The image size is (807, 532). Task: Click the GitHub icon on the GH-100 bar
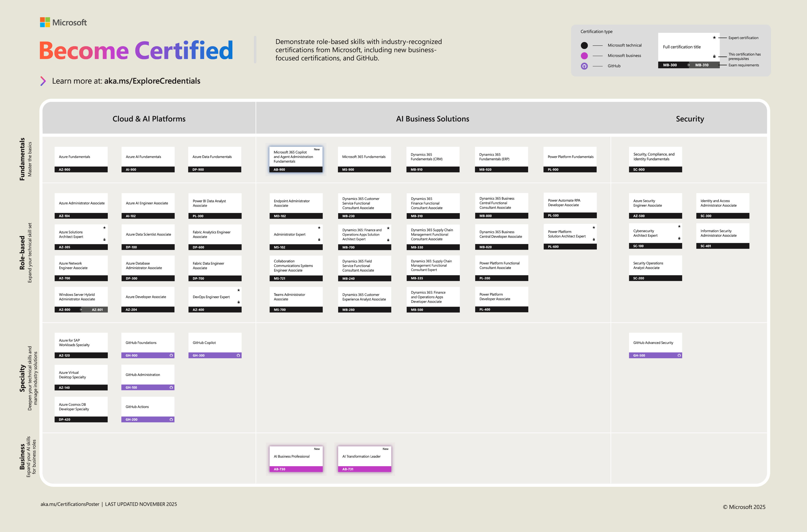[x=171, y=387]
